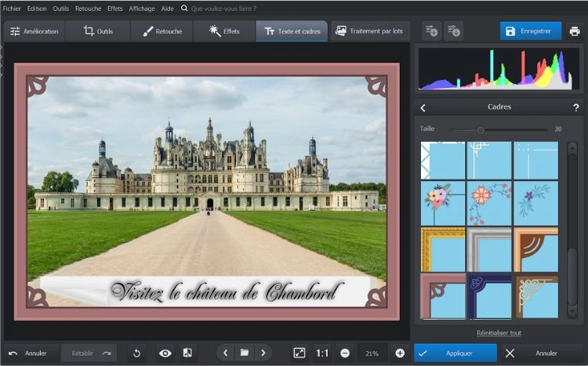Click the search magnifier icon

click(183, 9)
